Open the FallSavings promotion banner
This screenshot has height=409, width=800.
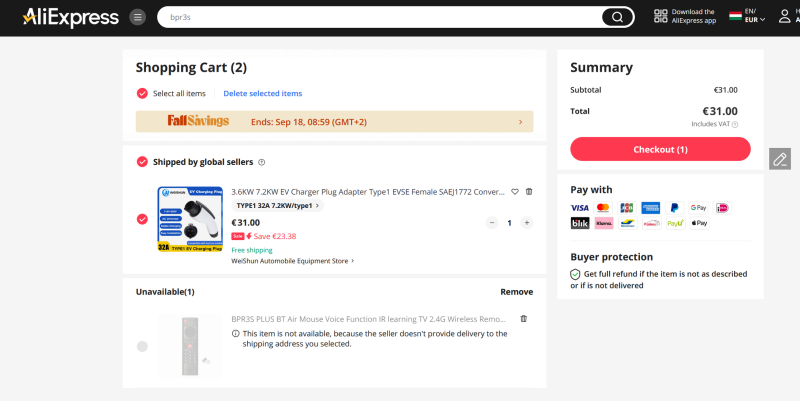point(334,122)
